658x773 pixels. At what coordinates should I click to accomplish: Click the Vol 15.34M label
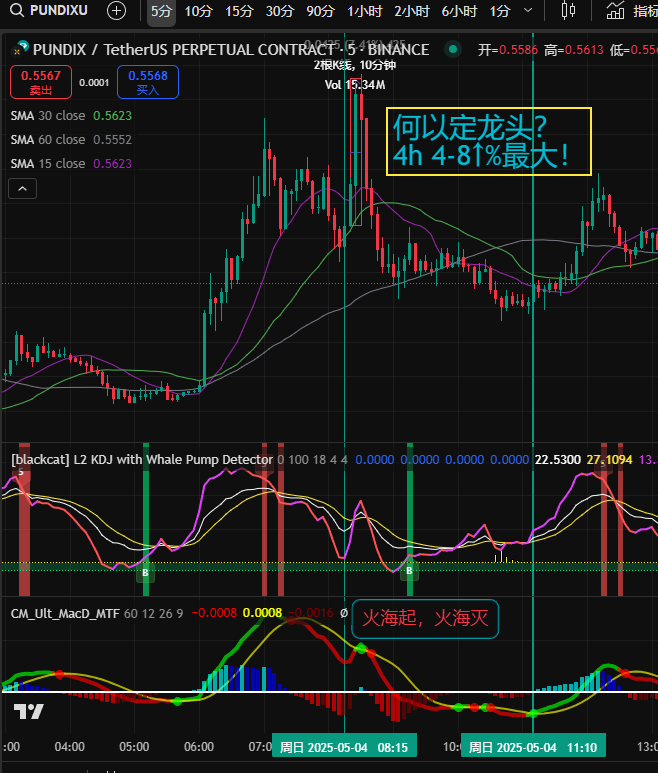355,85
